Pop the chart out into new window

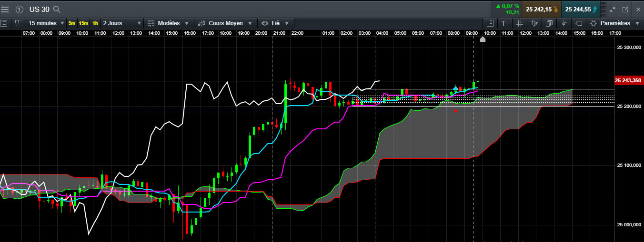point(625,9)
